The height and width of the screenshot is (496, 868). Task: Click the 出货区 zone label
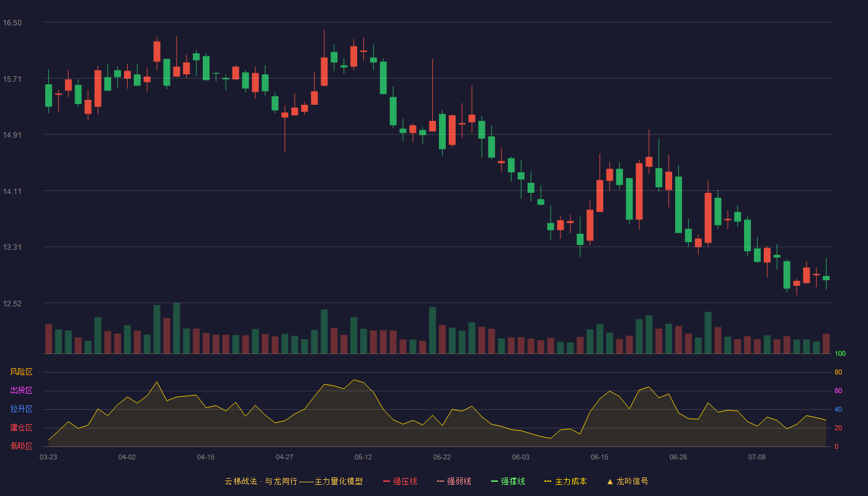21,391
